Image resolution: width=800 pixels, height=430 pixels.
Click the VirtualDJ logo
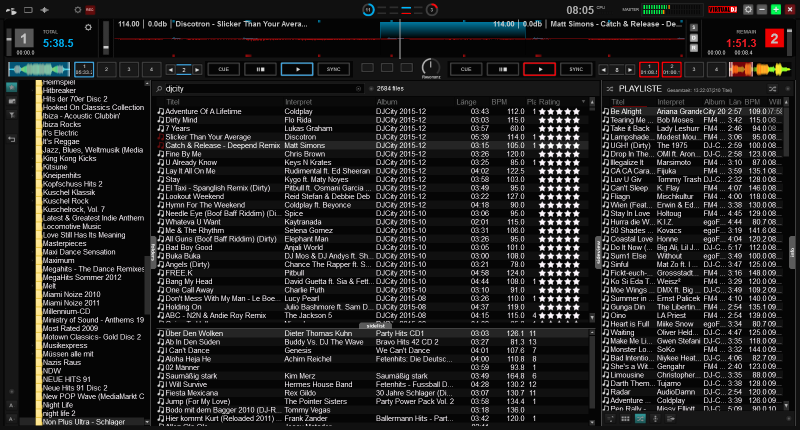pyautogui.click(x=722, y=10)
